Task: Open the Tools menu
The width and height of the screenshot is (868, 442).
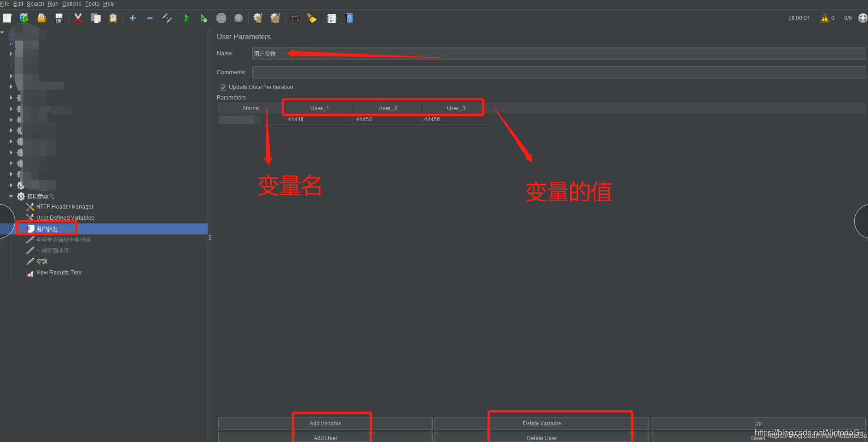Action: coord(92,4)
